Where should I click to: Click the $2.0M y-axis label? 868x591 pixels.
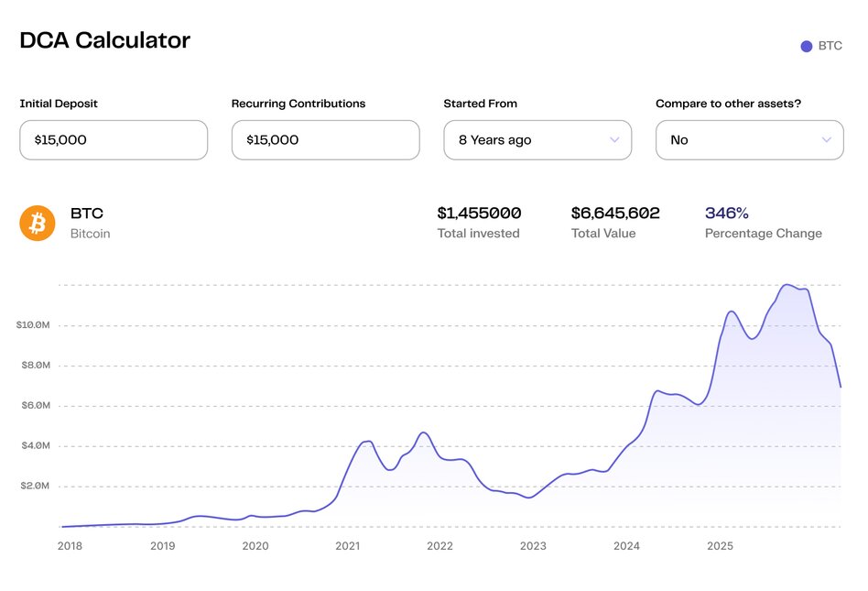(x=33, y=487)
